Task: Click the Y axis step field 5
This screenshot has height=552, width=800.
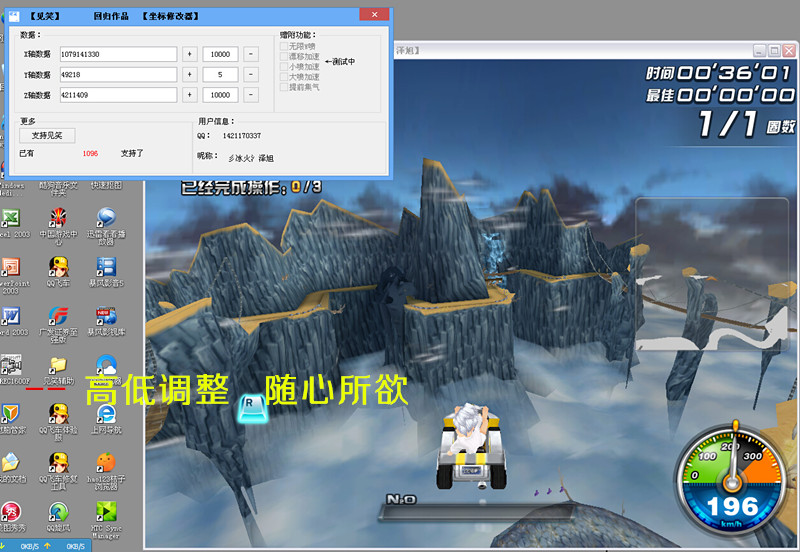Action: coord(220,74)
